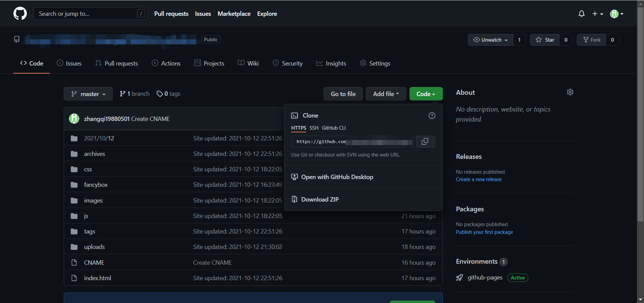Viewport: 644px width, 303px height.
Task: Open the index.html file
Action: 98,278
